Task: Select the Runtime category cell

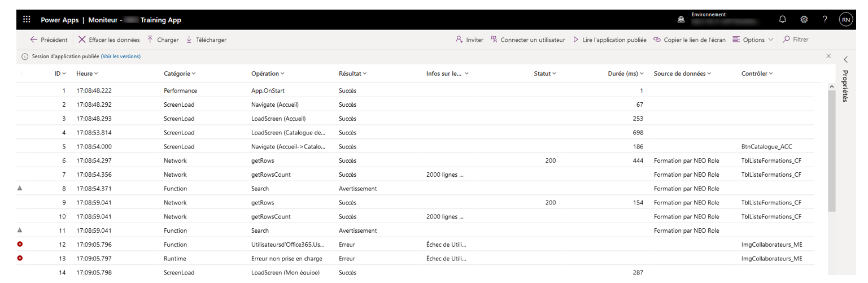Action: pyautogui.click(x=175, y=259)
